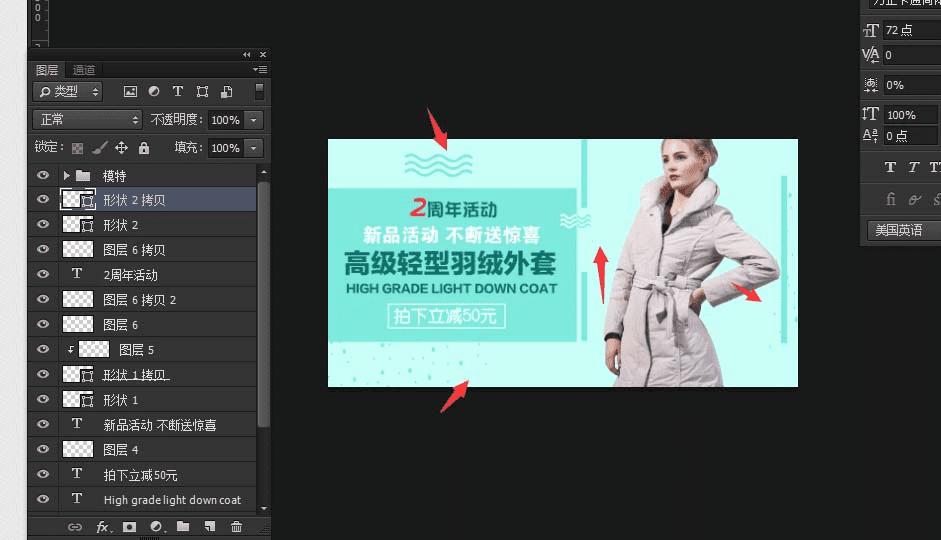Viewport: 941px width, 540px height.
Task: Lock all padlock icon
Action: click(144, 148)
